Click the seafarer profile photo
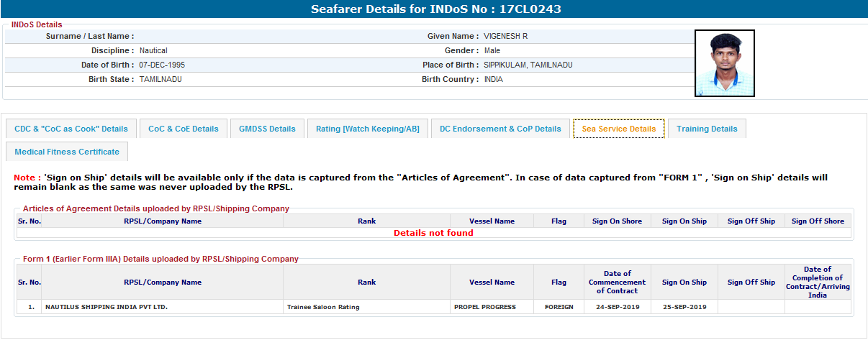This screenshot has width=868, height=340. click(724, 63)
